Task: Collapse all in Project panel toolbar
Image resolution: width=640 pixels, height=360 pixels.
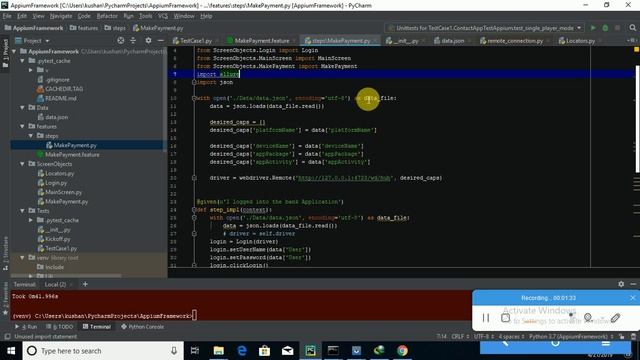Action: (x=133, y=40)
